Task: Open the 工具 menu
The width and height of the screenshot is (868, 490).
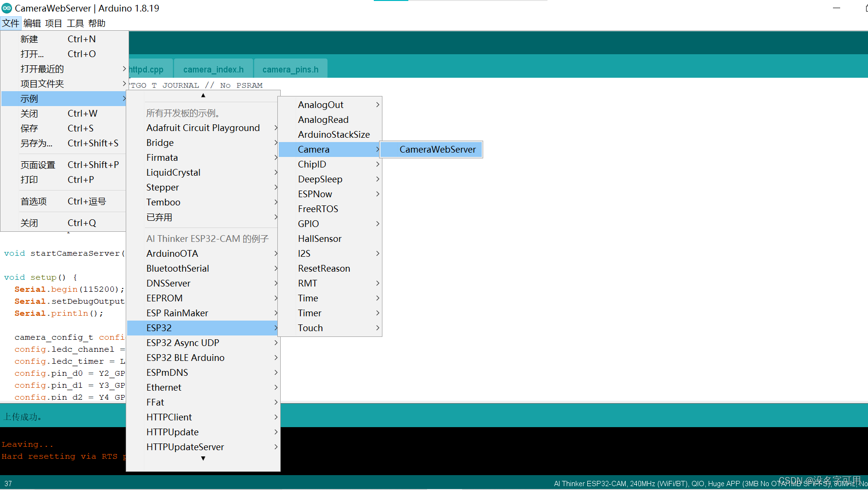Action: (x=75, y=23)
